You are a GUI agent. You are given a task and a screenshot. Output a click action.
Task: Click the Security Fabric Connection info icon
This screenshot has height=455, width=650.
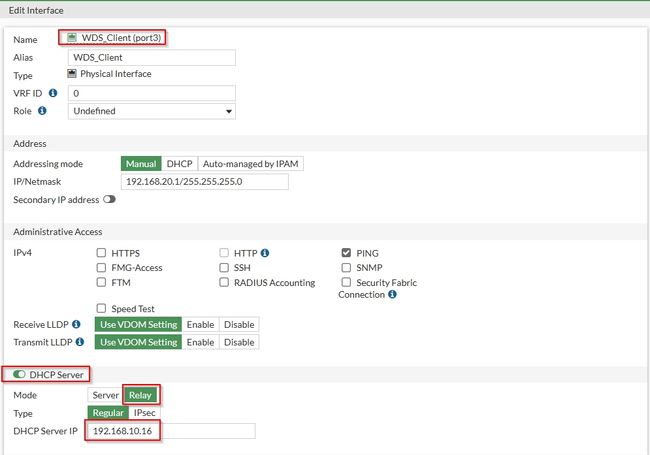pyautogui.click(x=392, y=295)
